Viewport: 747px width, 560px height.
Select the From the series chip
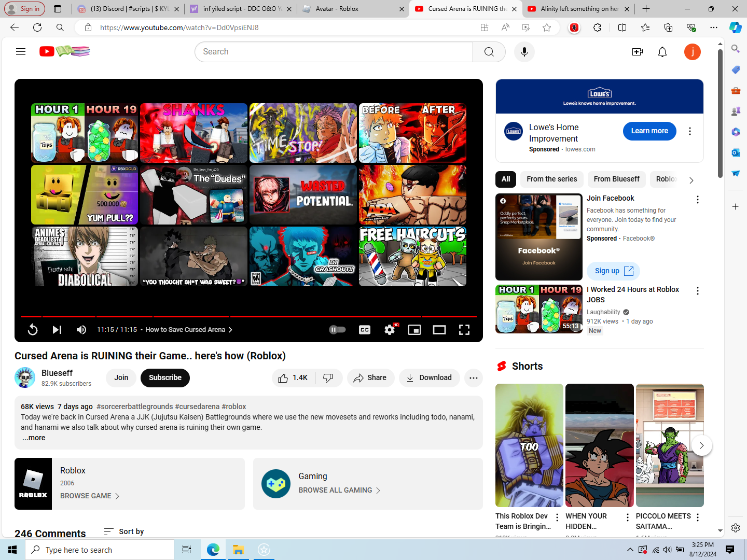coord(551,179)
